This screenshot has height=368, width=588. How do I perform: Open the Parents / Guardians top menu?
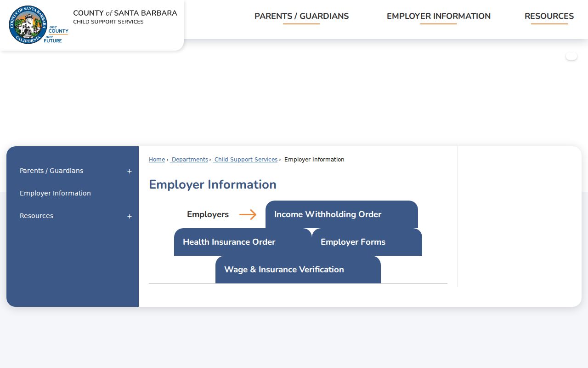[301, 17]
